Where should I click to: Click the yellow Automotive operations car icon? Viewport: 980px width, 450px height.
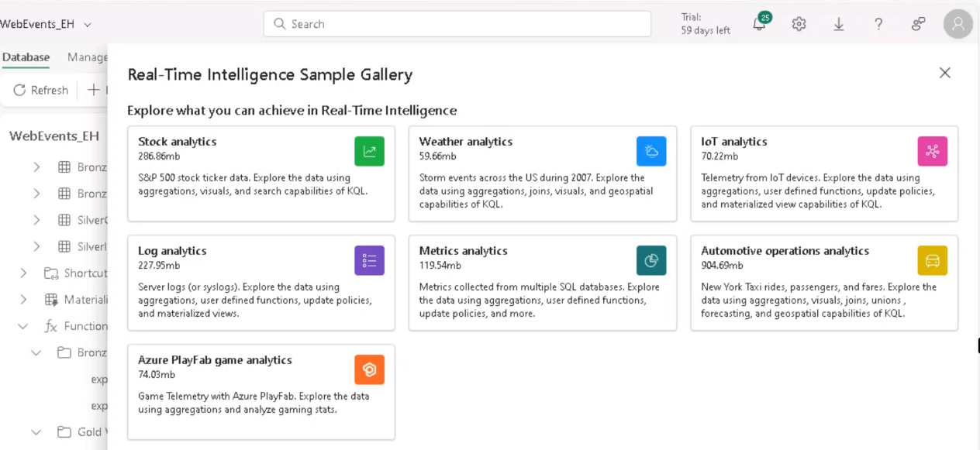pos(932,260)
